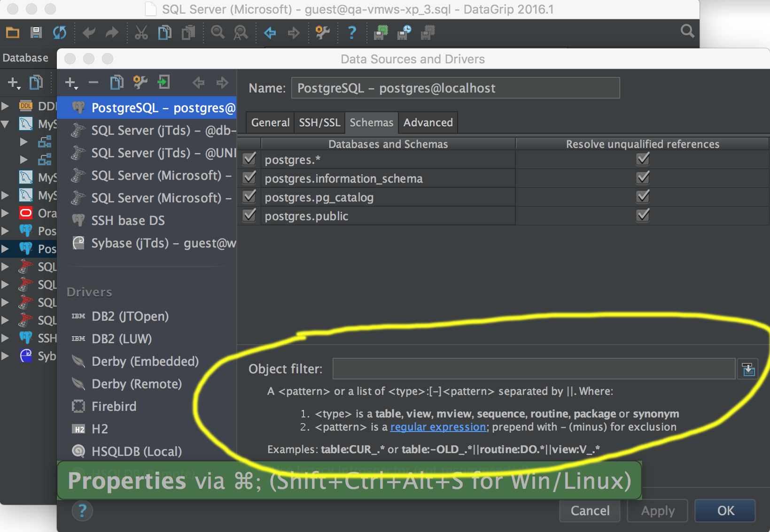Click the round help button in dialog footer
770x532 pixels.
tap(82, 510)
